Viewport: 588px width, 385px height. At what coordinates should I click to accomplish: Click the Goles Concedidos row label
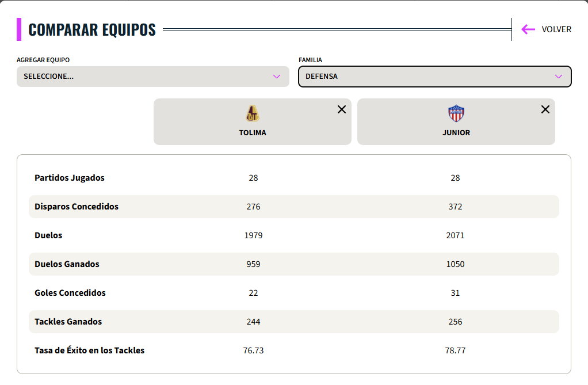[x=70, y=293]
